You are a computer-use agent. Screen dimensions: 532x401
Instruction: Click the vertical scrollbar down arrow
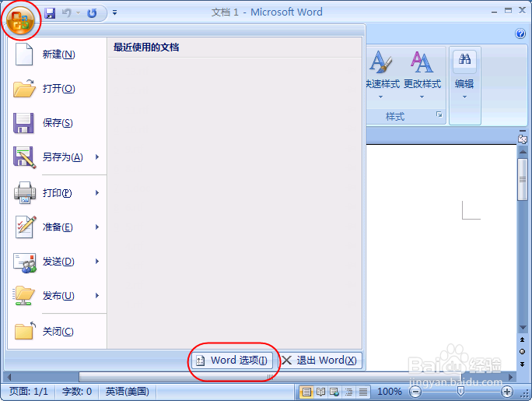[x=523, y=328]
